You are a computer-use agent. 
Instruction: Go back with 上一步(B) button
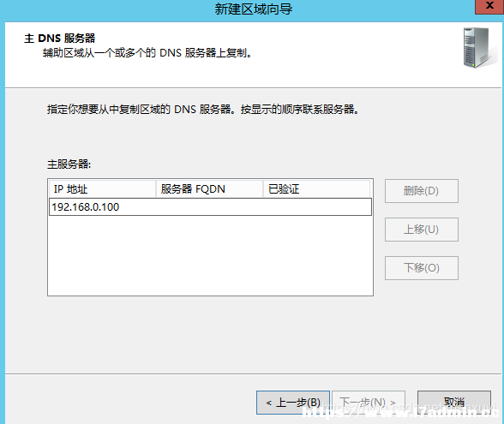point(293,403)
